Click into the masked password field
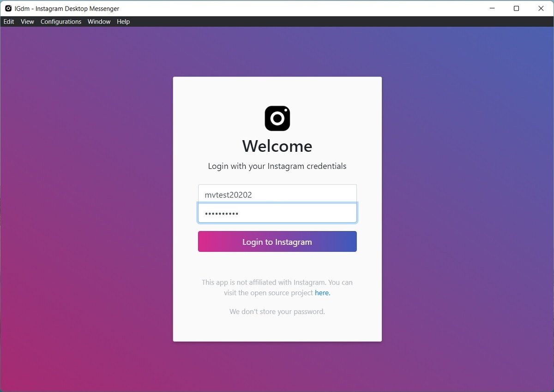This screenshot has height=392, width=554. 277,213
